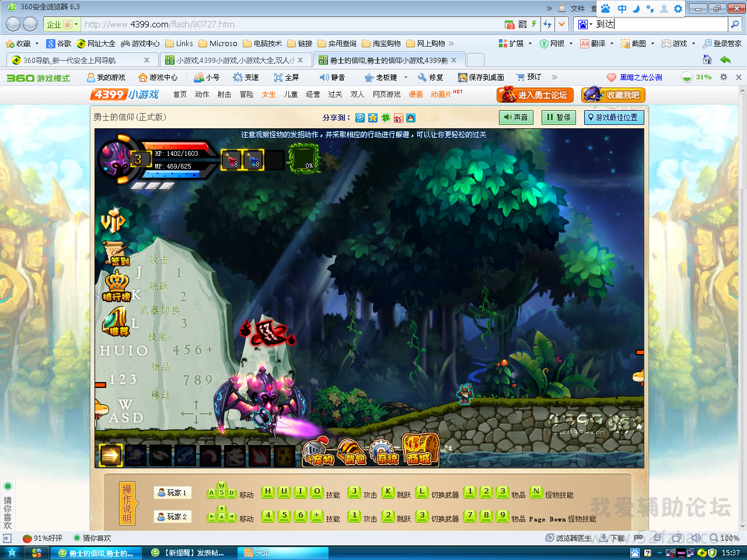Click the URL address field

tap(292, 24)
